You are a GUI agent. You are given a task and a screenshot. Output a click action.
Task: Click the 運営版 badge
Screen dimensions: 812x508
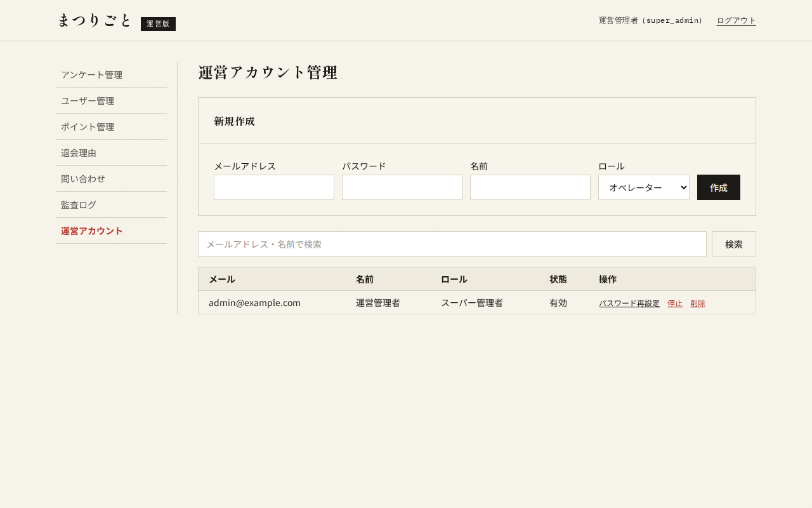point(158,24)
